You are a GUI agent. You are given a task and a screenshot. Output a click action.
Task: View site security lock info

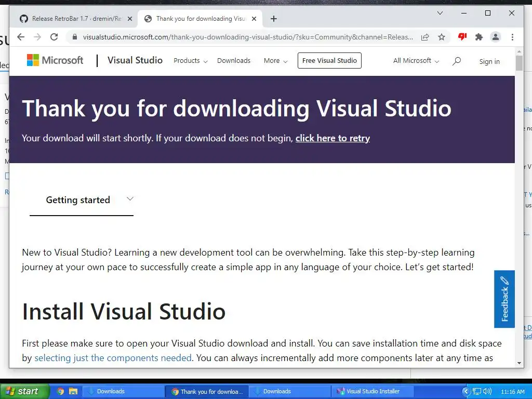click(x=75, y=37)
